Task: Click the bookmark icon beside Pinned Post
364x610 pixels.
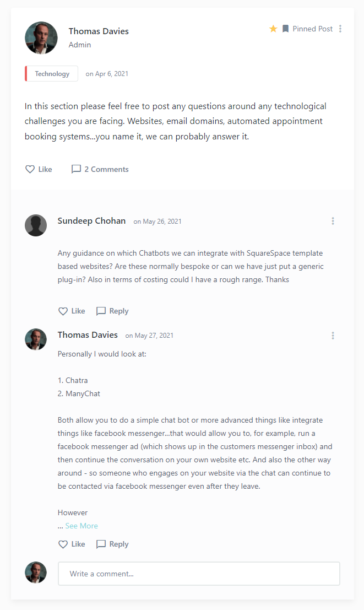Action: pos(285,29)
